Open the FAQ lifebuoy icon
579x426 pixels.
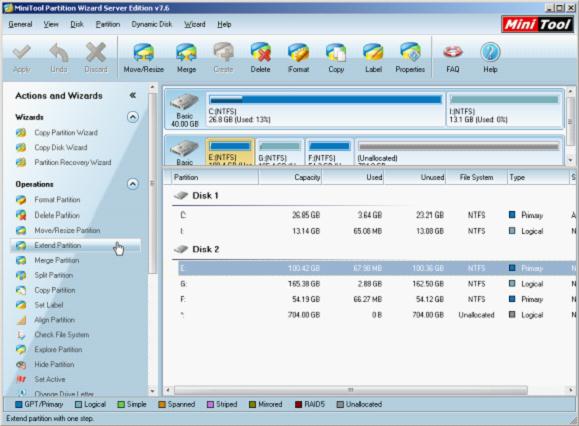[x=453, y=58]
